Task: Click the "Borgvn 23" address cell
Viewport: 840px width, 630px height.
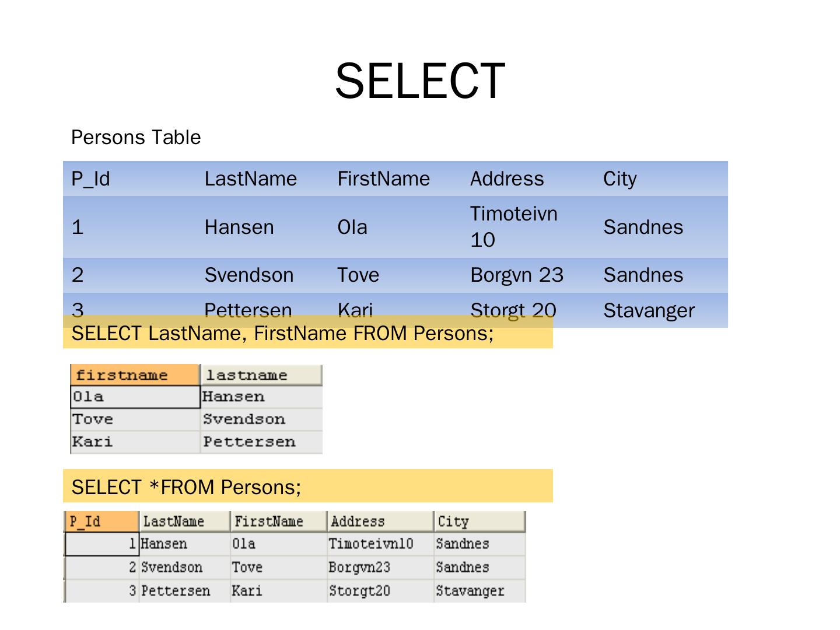Action: tap(517, 275)
